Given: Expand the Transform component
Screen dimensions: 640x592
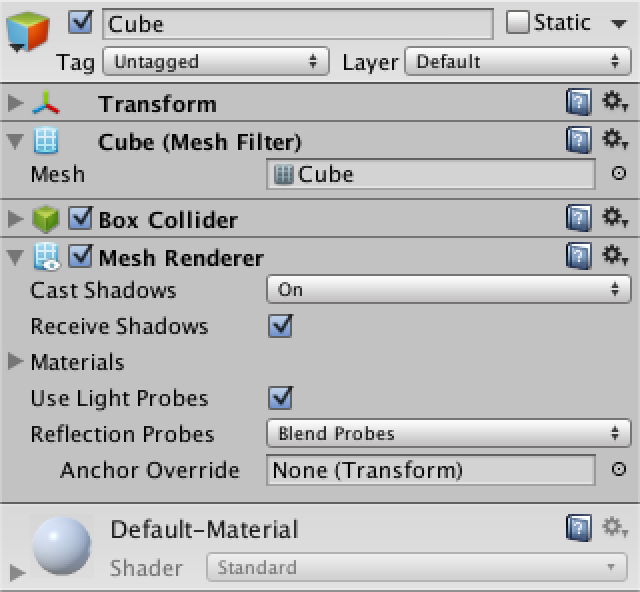Looking at the screenshot, I should pyautogui.click(x=16, y=103).
